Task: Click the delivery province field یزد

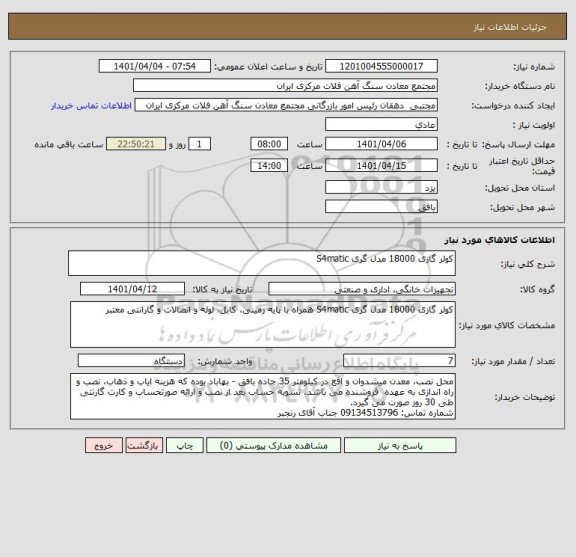Action: tap(381, 187)
